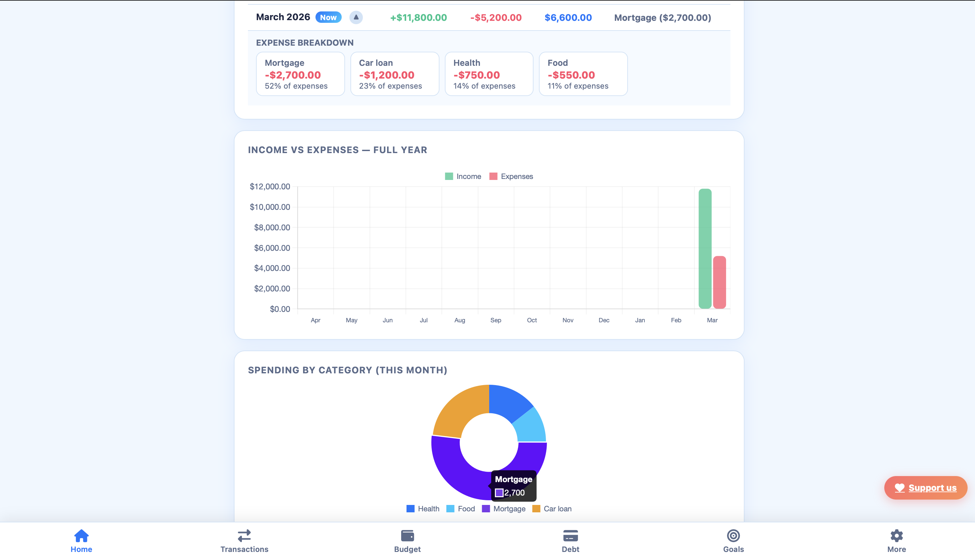Go to Debt via the card icon

coord(570,535)
